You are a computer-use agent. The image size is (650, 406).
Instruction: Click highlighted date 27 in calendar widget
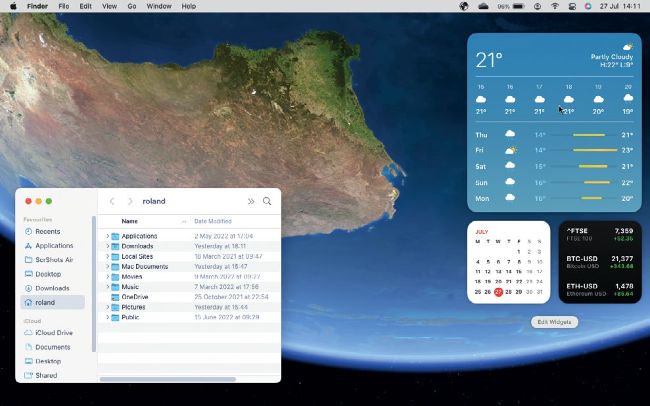point(498,292)
